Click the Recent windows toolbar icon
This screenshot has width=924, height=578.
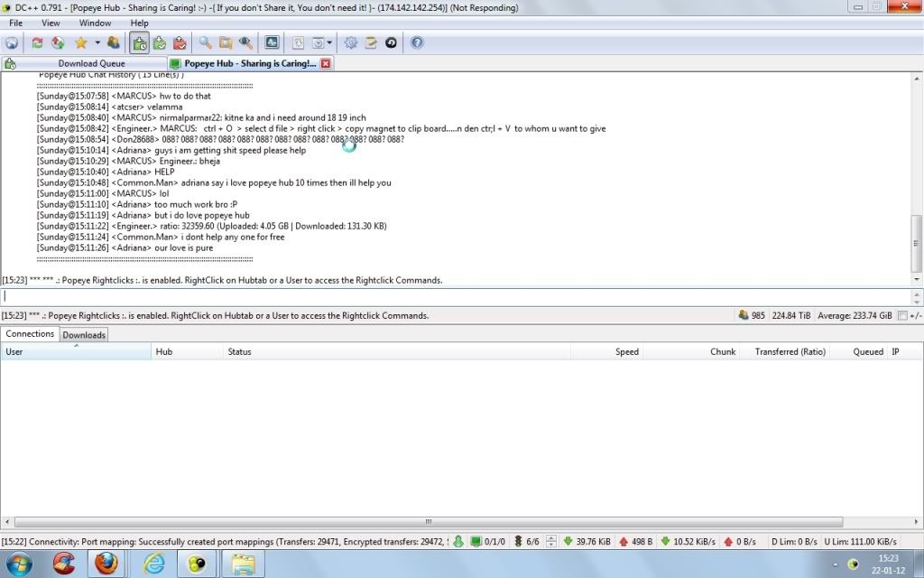pos(319,43)
